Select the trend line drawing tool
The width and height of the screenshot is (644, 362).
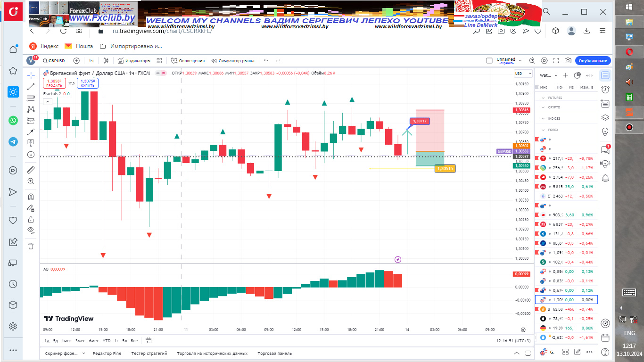(31, 87)
